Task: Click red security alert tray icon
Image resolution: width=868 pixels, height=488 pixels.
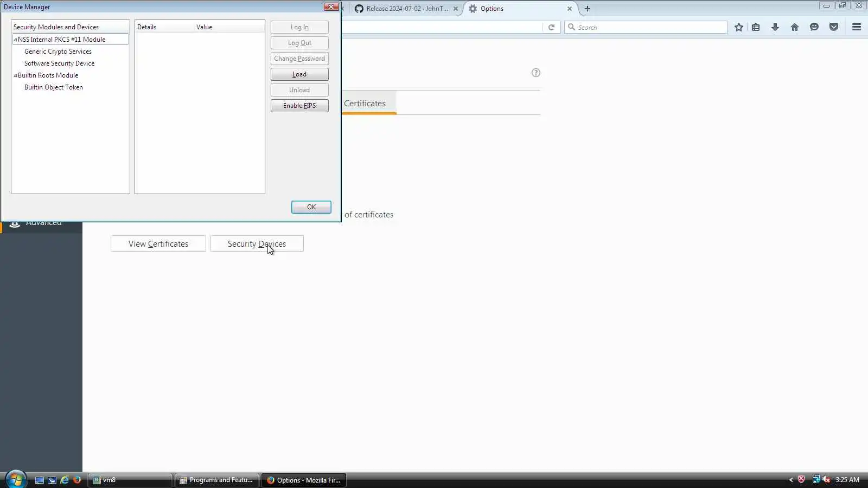Action: pos(801,479)
